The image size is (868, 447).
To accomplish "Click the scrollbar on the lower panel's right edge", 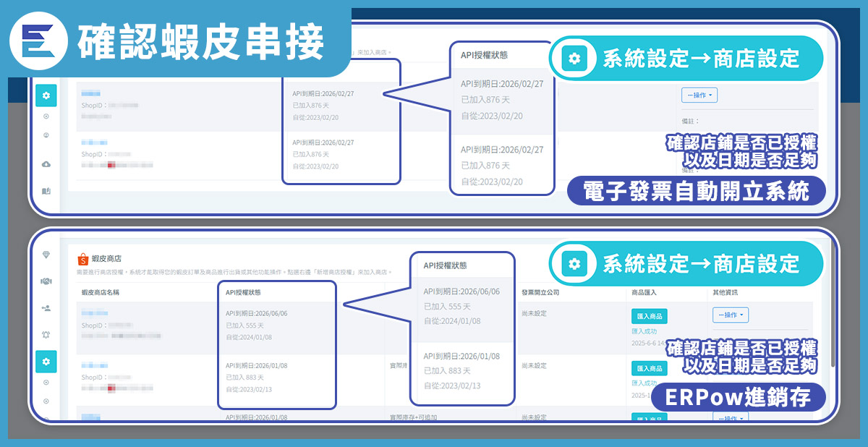I will point(833,304).
